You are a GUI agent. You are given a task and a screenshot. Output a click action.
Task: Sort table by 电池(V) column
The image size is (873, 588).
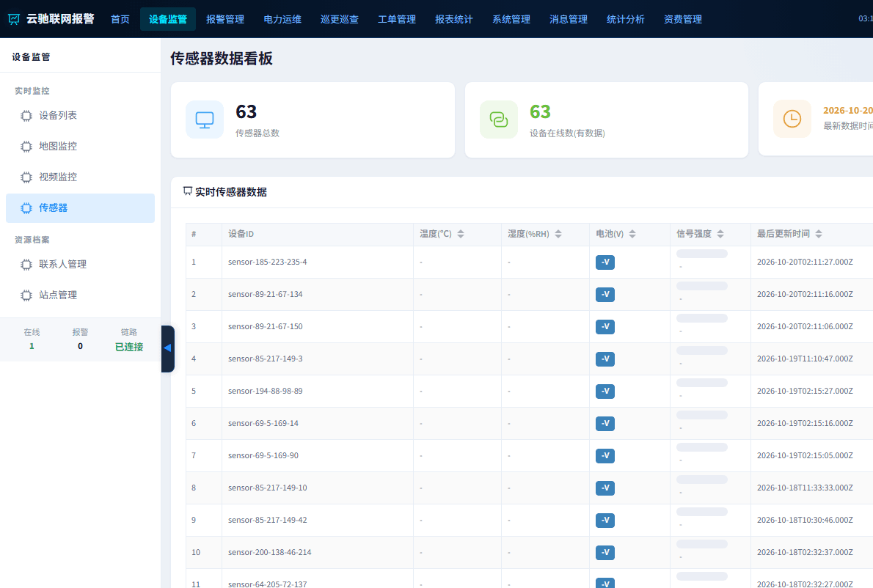pos(632,234)
